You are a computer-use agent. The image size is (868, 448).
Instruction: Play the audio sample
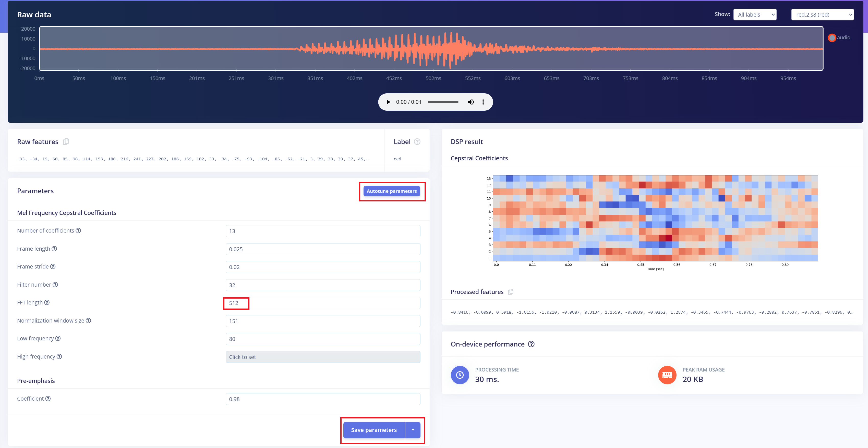pyautogui.click(x=388, y=102)
